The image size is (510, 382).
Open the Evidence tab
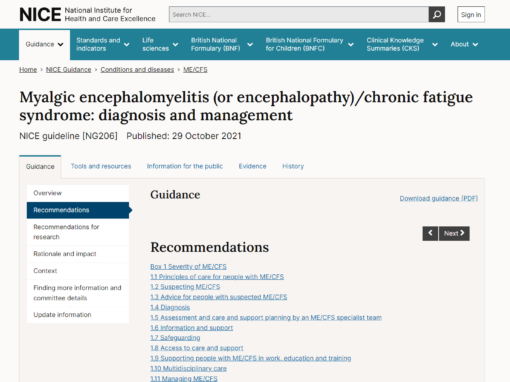(x=252, y=166)
